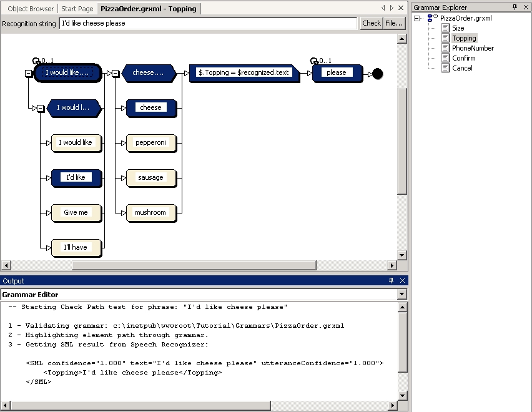Switch to the Start Page tab
532x412 pixels.
(x=77, y=9)
